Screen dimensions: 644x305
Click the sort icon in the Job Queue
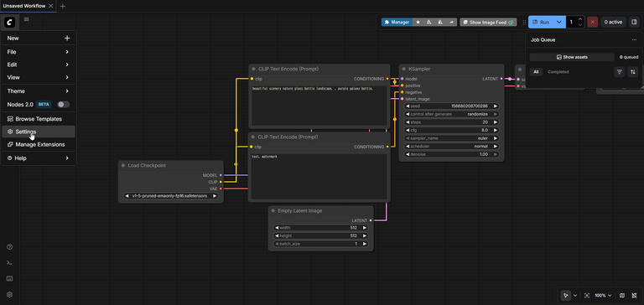[x=633, y=72]
